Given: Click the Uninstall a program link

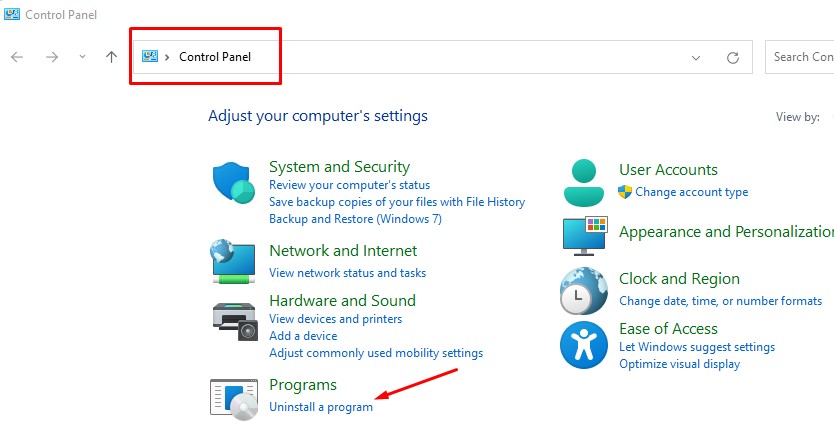Looking at the screenshot, I should click(321, 407).
